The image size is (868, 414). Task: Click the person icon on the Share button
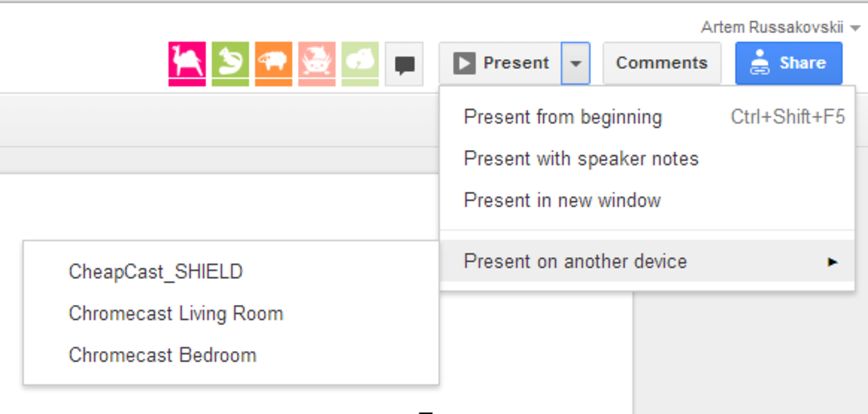(759, 63)
